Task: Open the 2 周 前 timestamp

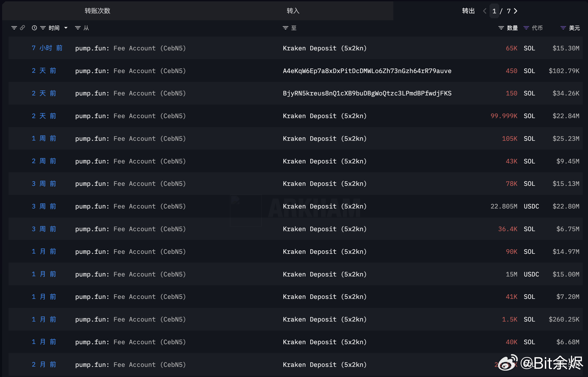Action: (44, 161)
